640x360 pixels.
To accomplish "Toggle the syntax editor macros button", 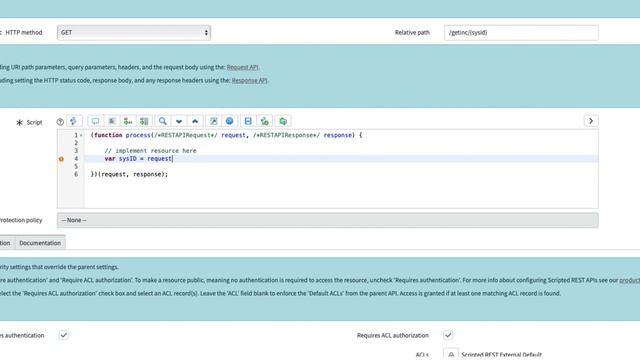I will tap(74, 121).
